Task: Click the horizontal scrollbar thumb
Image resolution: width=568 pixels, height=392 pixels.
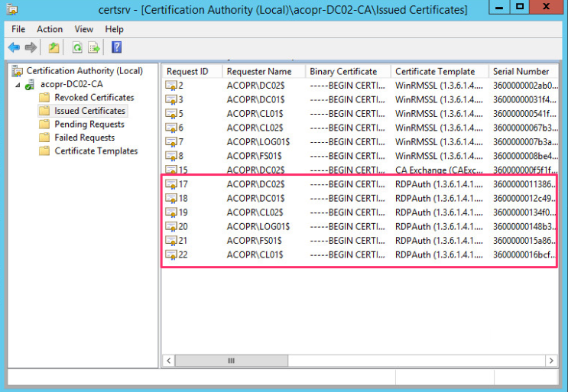Action: click(232, 361)
